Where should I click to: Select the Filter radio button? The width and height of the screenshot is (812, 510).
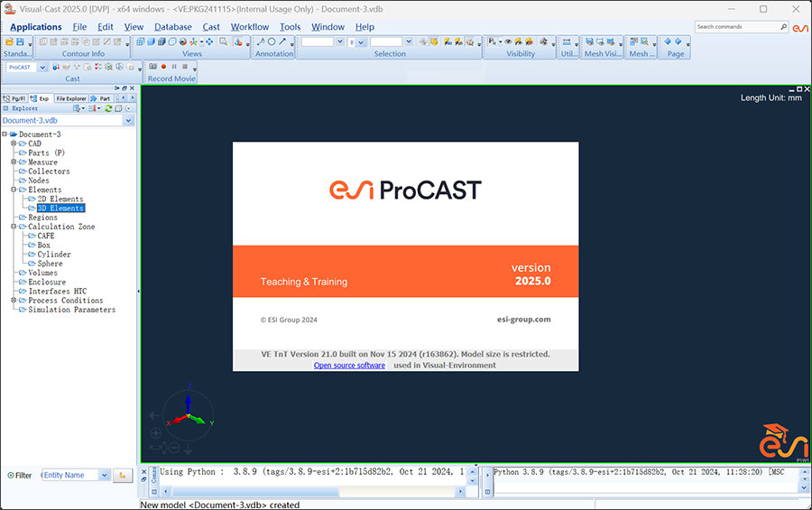point(10,476)
